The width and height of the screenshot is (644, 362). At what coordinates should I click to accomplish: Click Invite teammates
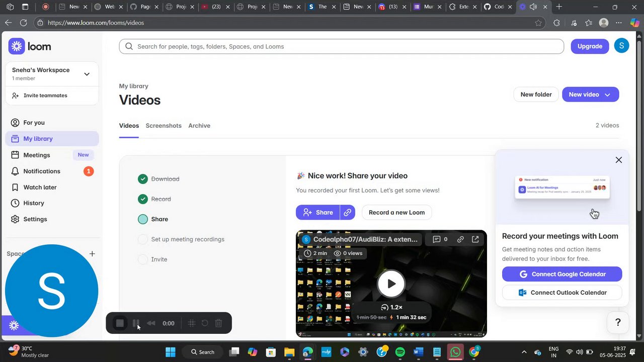point(52,96)
